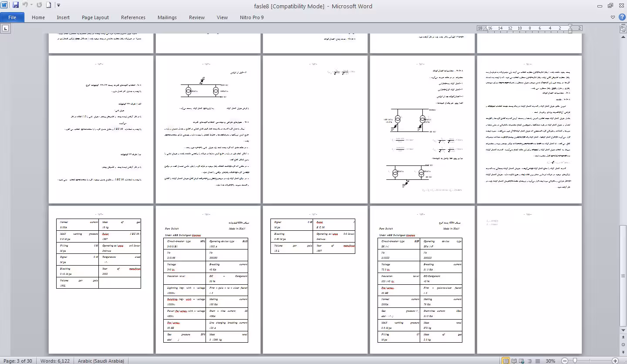Click the tab stop selector box
Image resolution: width=627 pixels, height=364 pixels.
(x=6, y=28)
